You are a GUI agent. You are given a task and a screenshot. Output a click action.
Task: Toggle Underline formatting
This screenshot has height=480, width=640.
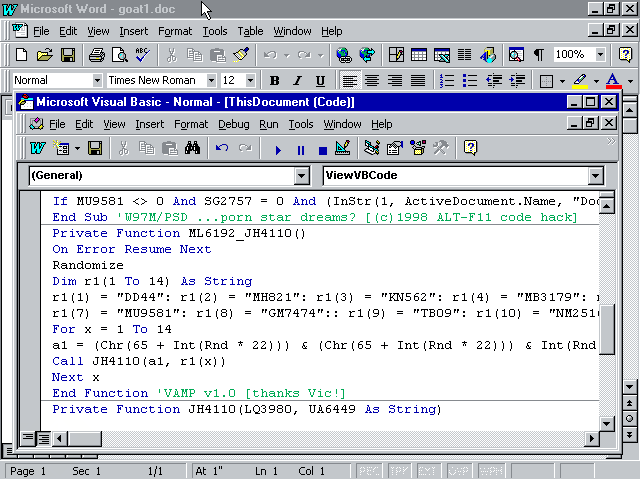tap(320, 80)
